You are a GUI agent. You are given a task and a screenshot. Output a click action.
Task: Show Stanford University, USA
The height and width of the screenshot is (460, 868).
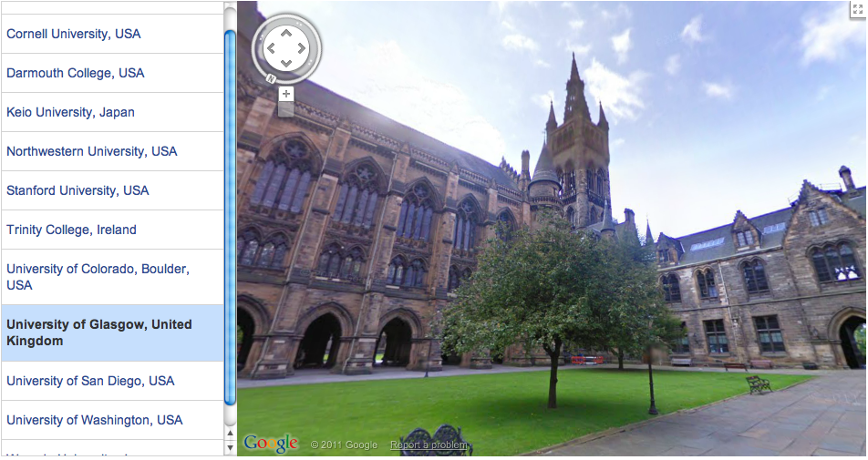click(77, 190)
